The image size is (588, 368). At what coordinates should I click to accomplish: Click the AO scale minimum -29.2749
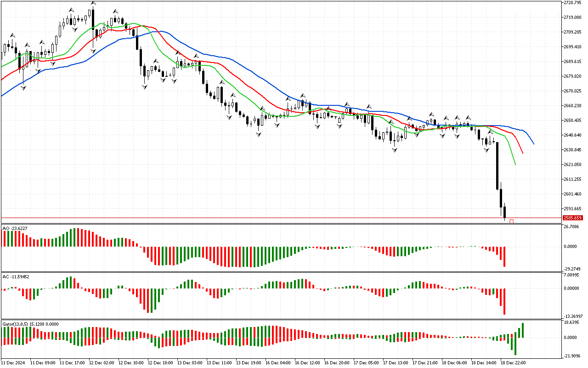(x=572, y=269)
